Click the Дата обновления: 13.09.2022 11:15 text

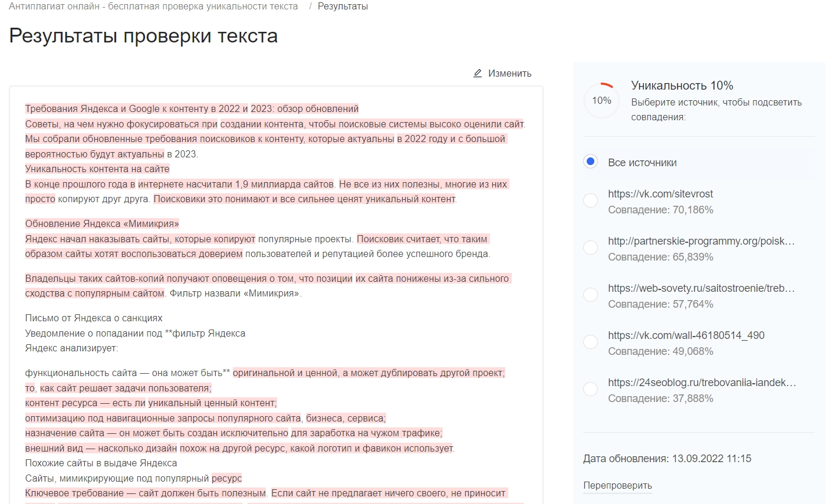(667, 459)
